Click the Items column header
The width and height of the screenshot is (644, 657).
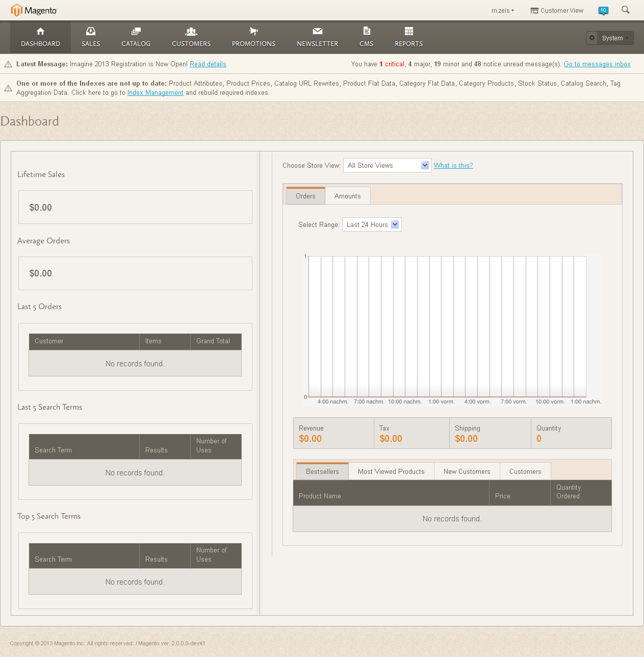165,341
